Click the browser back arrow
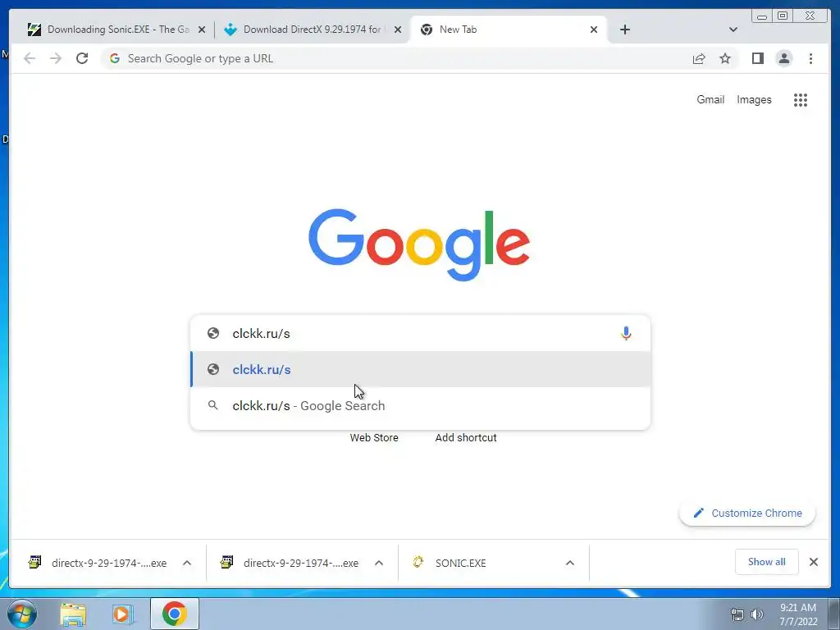Screen dimensions: 840x630 (x=30, y=58)
